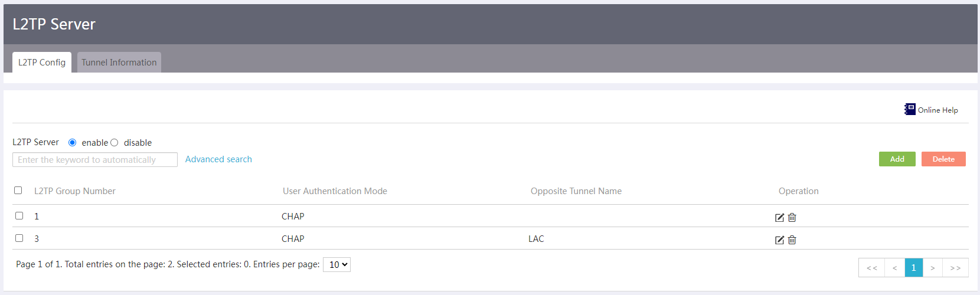Select the enable L2TP Server radio
Viewport: 980px width, 295px height.
click(x=73, y=143)
